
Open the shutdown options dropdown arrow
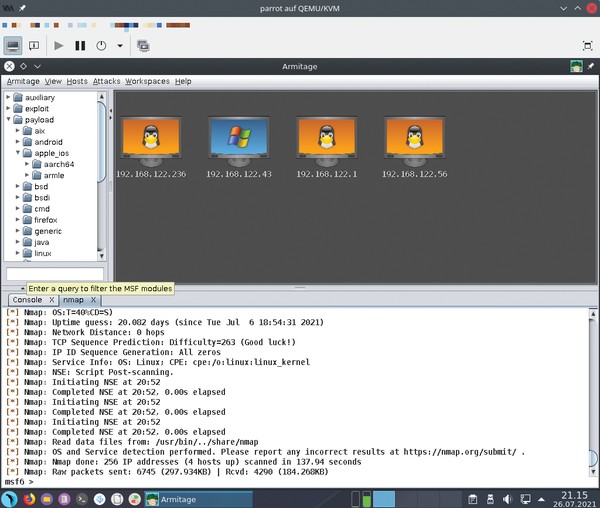click(x=120, y=46)
